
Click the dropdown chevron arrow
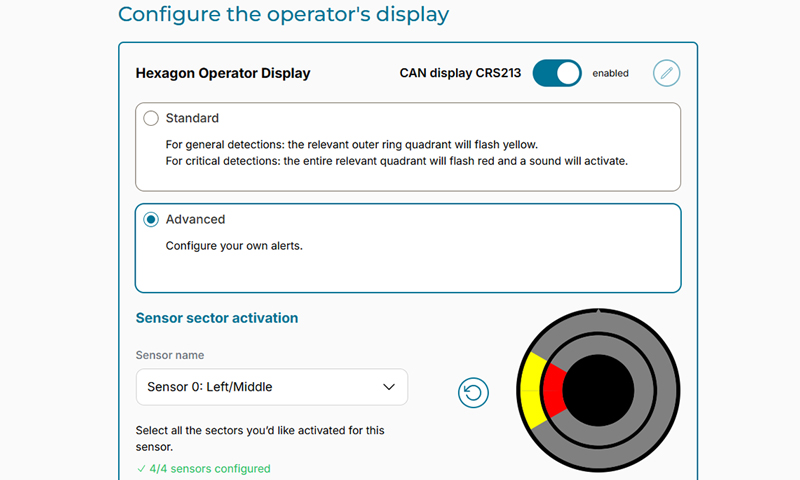[389, 387]
